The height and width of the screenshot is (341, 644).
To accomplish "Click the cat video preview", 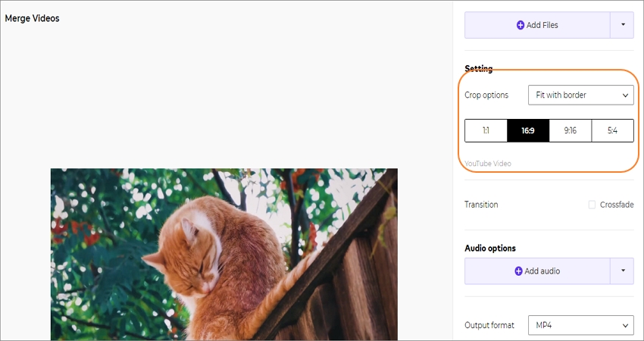I will [x=224, y=255].
